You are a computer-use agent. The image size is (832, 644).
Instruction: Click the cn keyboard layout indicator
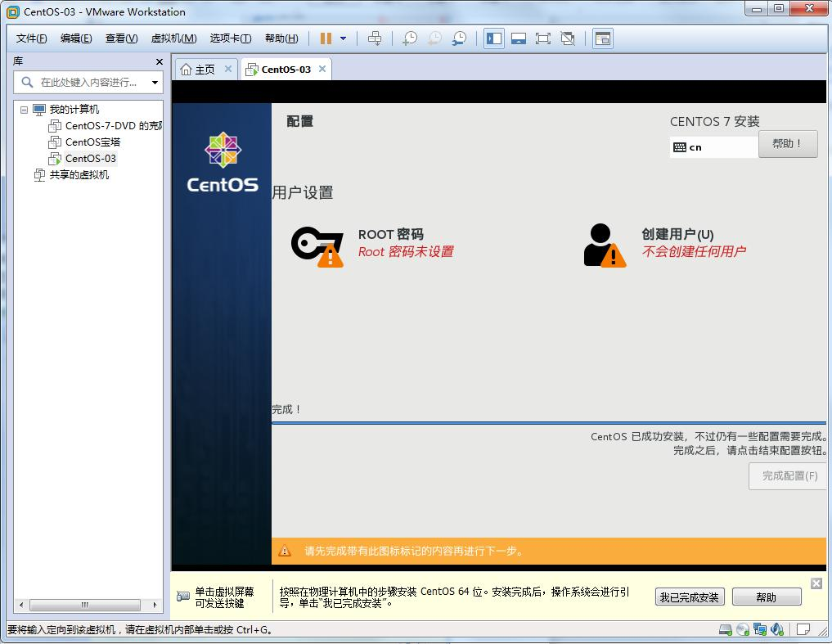pyautogui.click(x=713, y=147)
